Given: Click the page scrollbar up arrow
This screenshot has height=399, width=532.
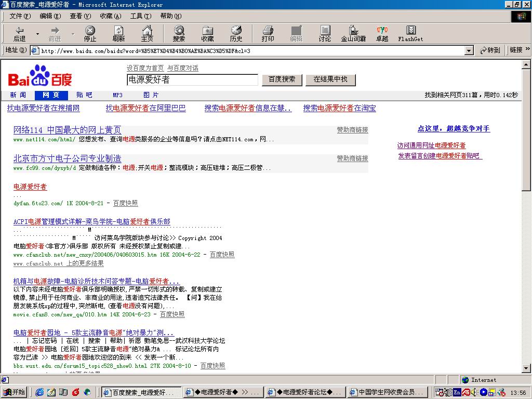Looking at the screenshot, I should point(526,64).
